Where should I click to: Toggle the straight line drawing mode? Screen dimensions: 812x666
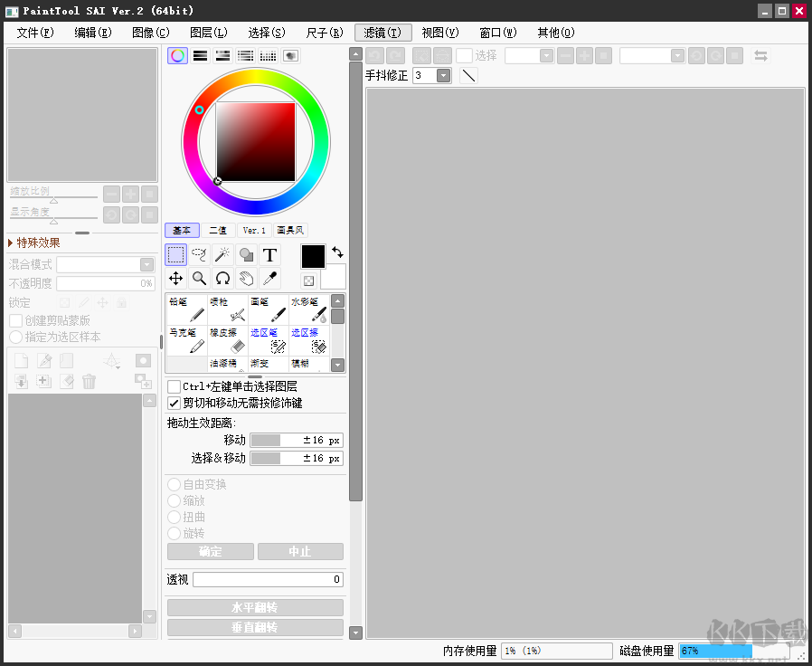468,76
